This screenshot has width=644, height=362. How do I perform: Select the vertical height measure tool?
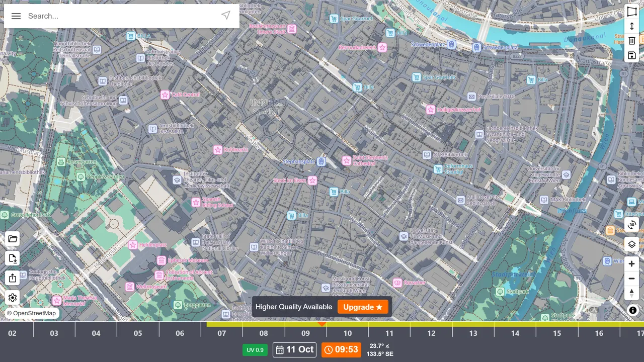click(x=632, y=26)
